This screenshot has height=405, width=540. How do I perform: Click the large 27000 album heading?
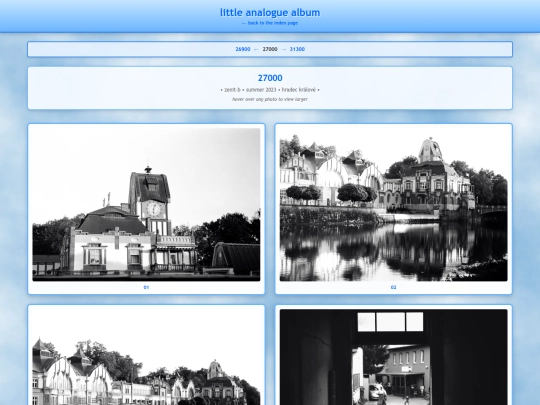pos(270,78)
